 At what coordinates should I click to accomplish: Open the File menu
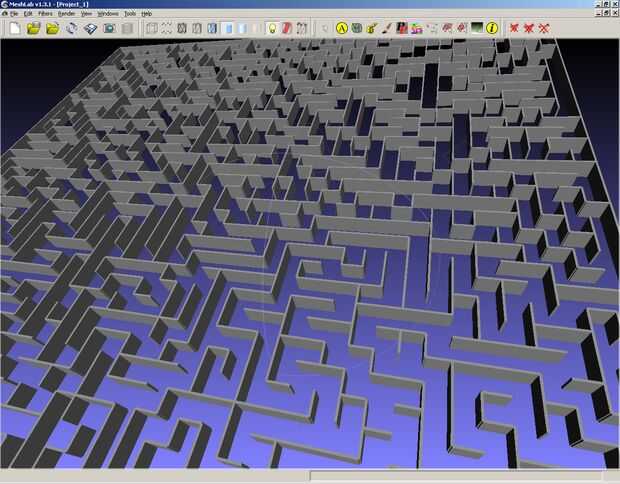click(x=14, y=13)
